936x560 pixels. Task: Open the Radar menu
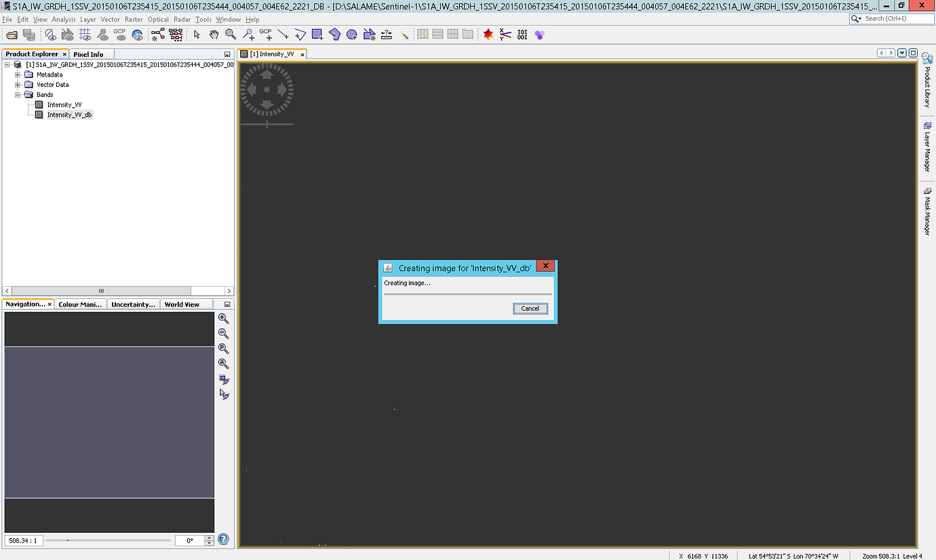(x=182, y=20)
